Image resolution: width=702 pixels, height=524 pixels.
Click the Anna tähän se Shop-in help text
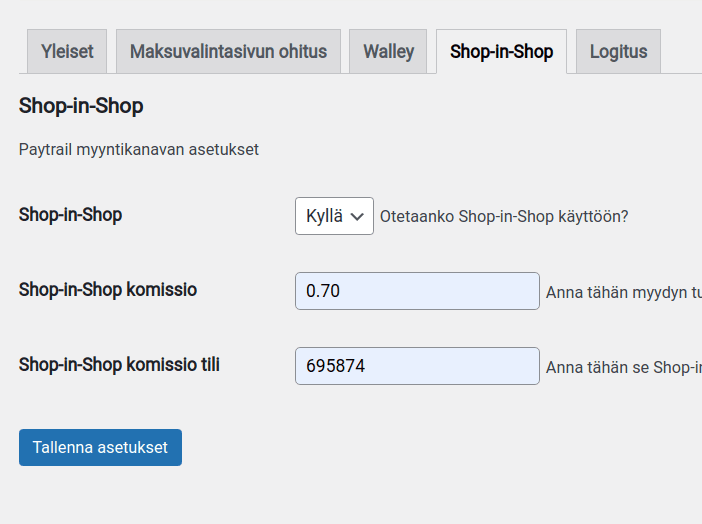click(x=623, y=368)
